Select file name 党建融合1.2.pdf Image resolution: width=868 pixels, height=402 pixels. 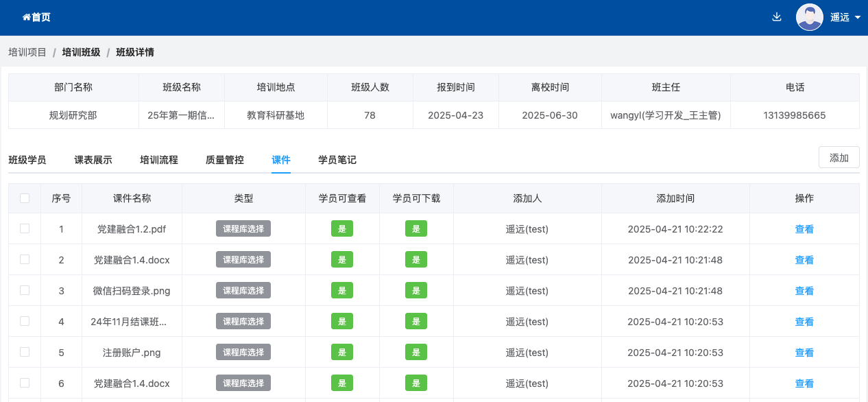pos(132,229)
